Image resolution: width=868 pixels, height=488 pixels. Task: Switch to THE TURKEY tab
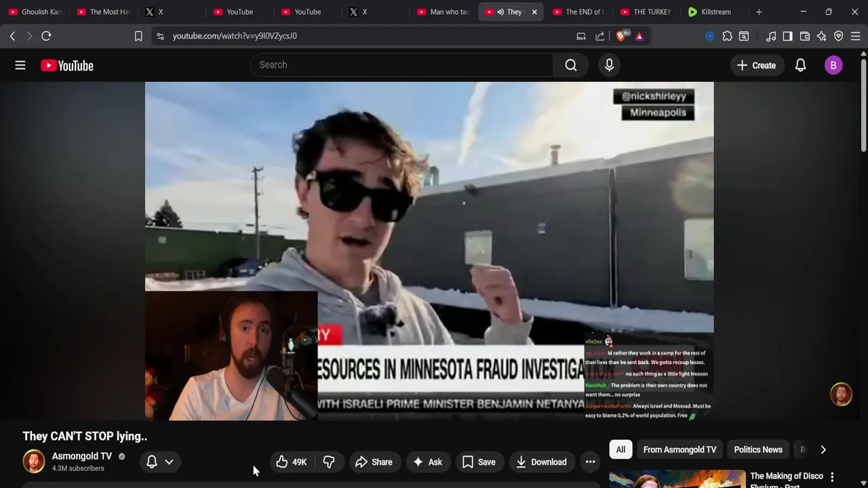tap(646, 12)
